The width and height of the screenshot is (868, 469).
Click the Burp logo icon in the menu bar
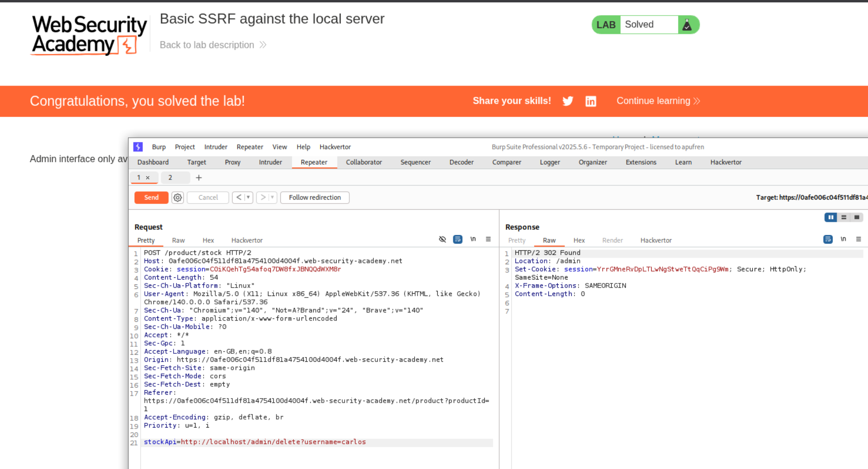(x=138, y=147)
